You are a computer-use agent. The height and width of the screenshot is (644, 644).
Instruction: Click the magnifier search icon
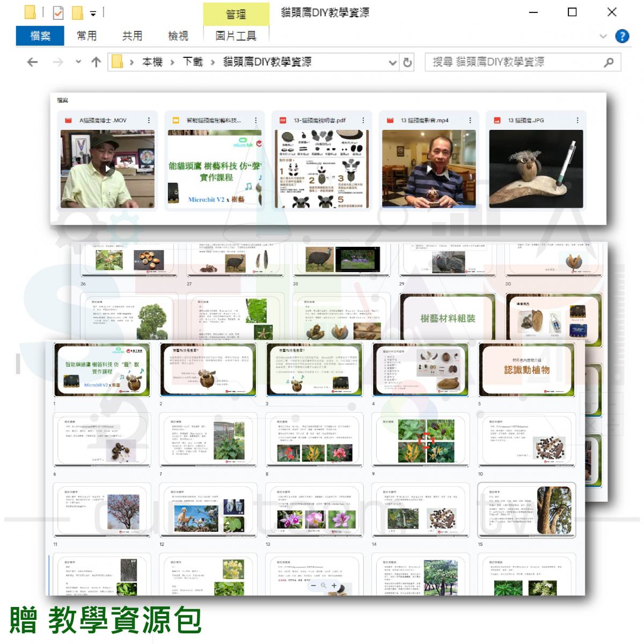(609, 62)
